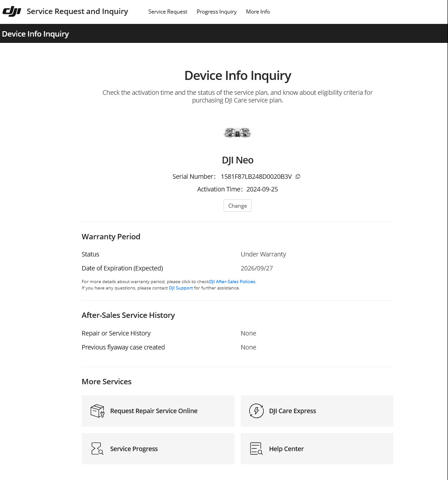Open the More Info menu
This screenshot has width=448, height=480.
[258, 12]
